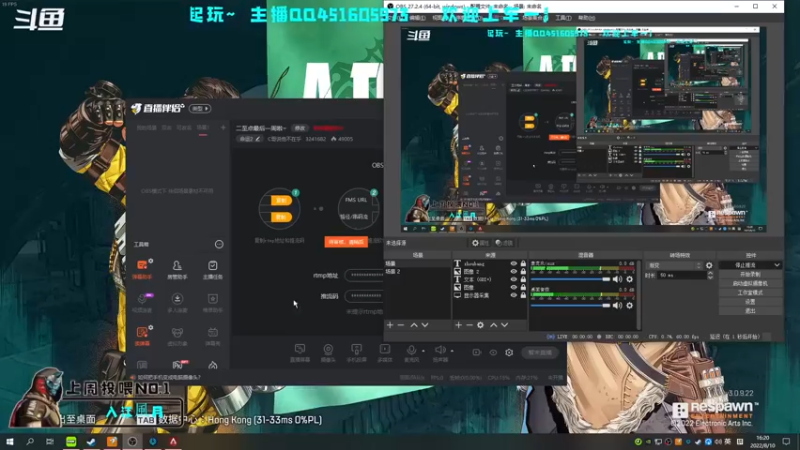The image size is (800, 450).
Task: Open the '工具(T)' menu in OBS
Action: [x=563, y=18]
